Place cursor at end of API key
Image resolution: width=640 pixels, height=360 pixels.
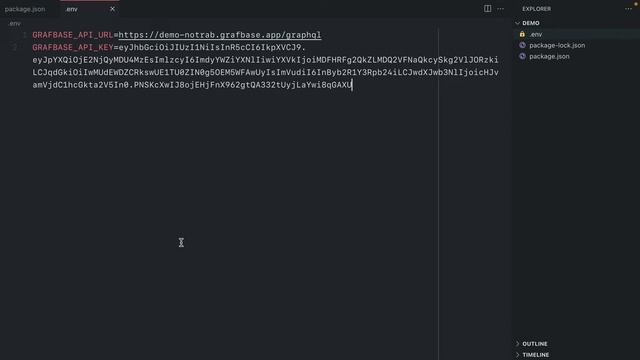click(x=352, y=85)
